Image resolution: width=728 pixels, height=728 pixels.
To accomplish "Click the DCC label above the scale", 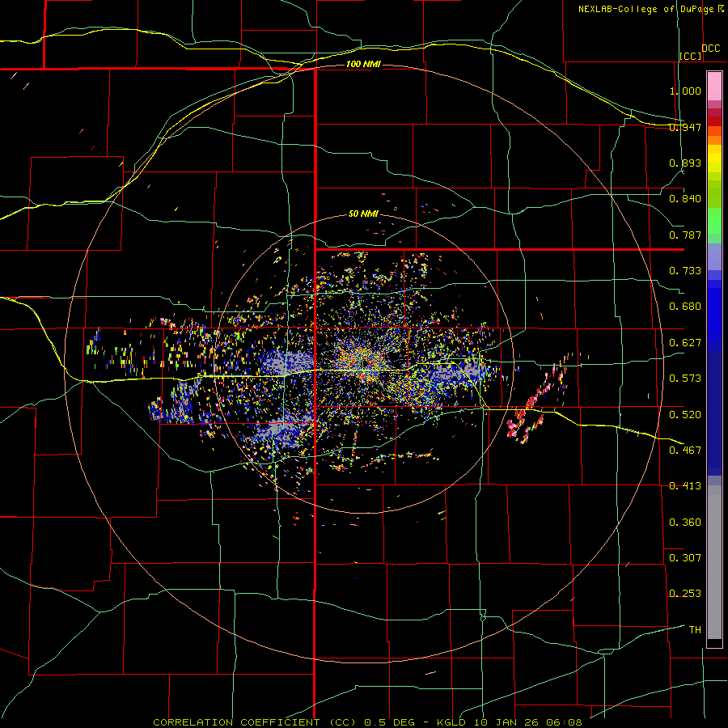I will point(711,49).
